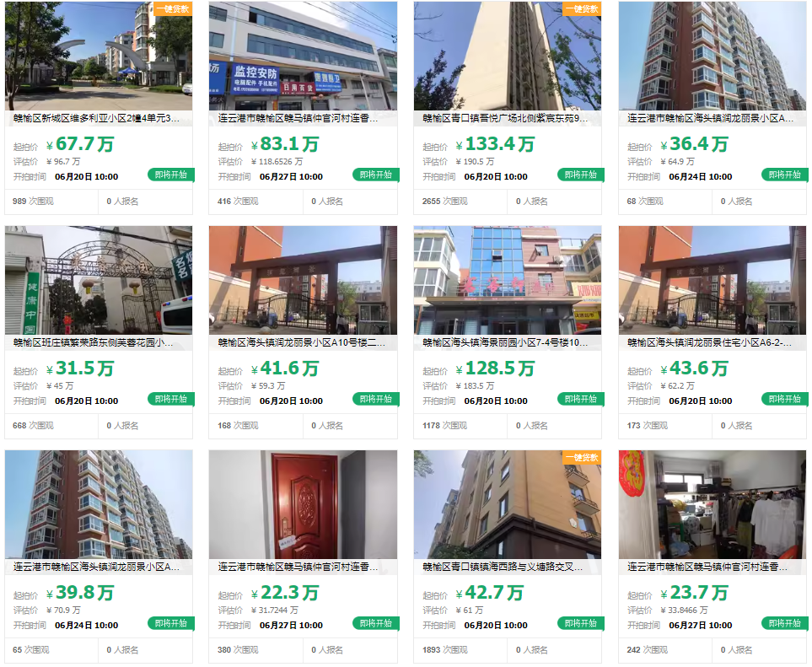Open the clothing rack interior photo listing
The image size is (812, 667).
coord(712,504)
